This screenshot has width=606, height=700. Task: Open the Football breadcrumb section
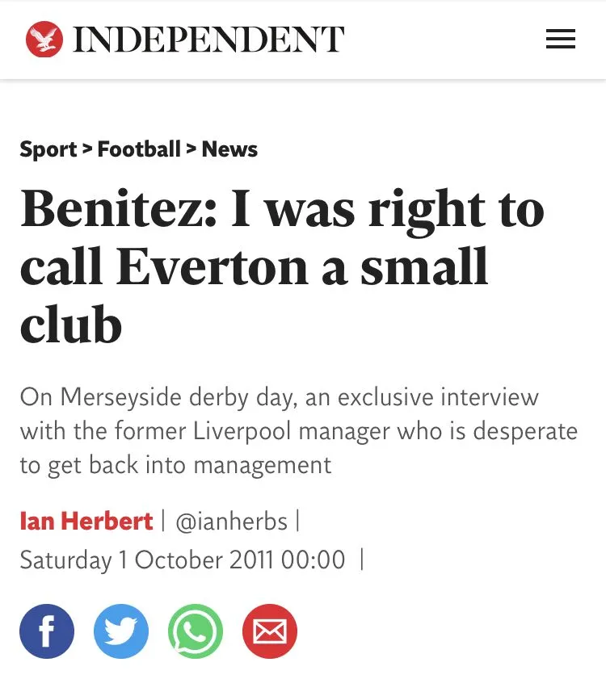pos(139,149)
